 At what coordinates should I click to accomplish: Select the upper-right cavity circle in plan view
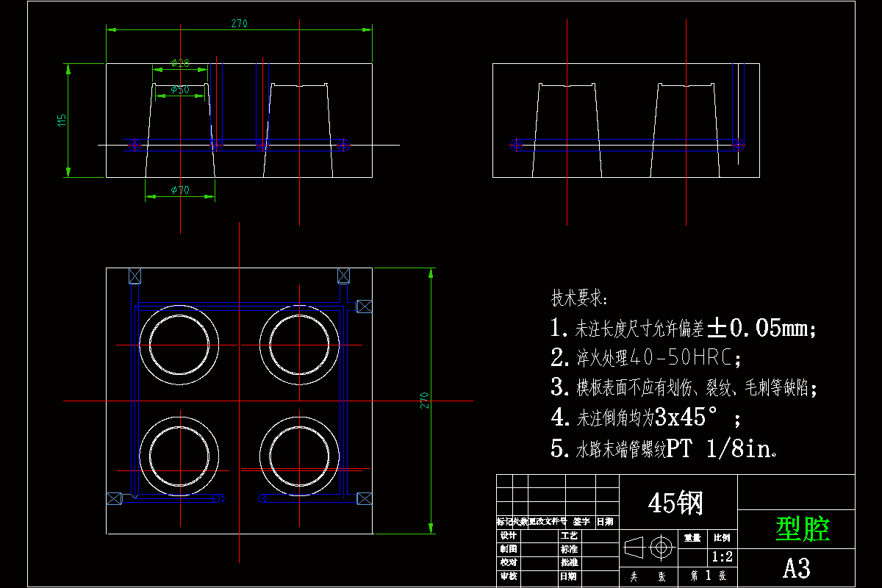[x=299, y=345]
